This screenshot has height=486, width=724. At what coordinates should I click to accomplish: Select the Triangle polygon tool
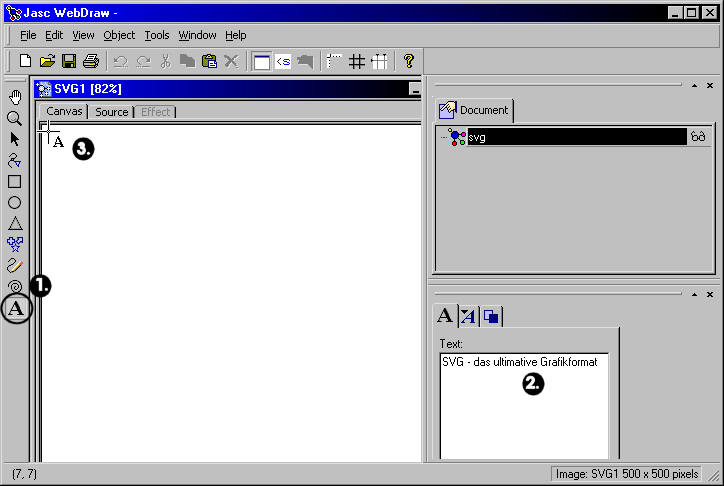[15, 223]
